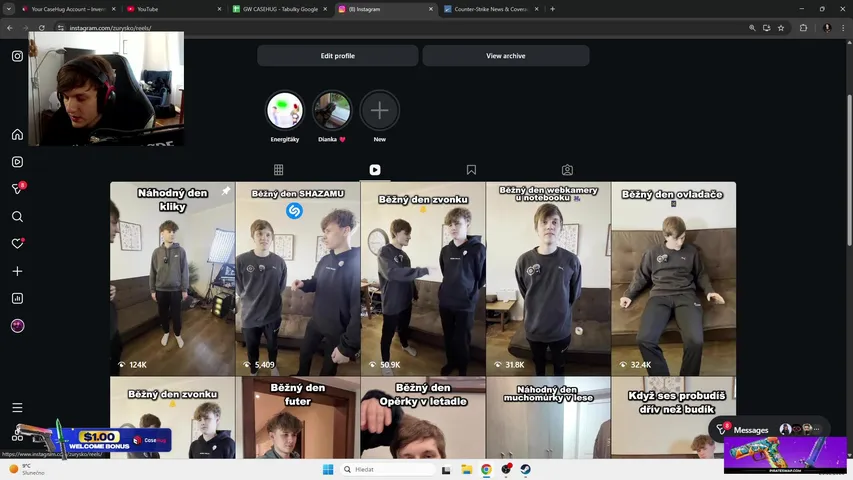This screenshot has height=480, width=853.
Task: Open the Dianka story highlight
Action: [x=332, y=110]
